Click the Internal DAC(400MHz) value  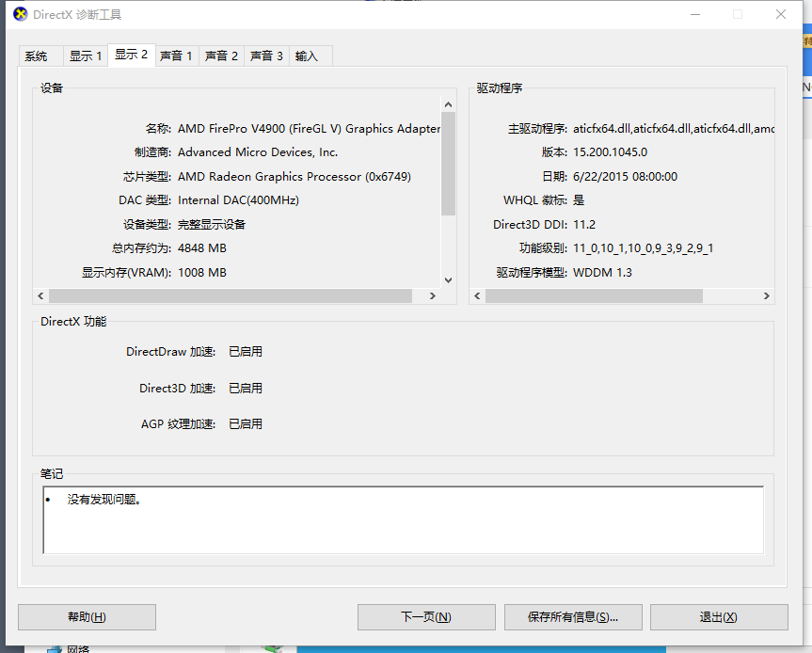coord(238,200)
